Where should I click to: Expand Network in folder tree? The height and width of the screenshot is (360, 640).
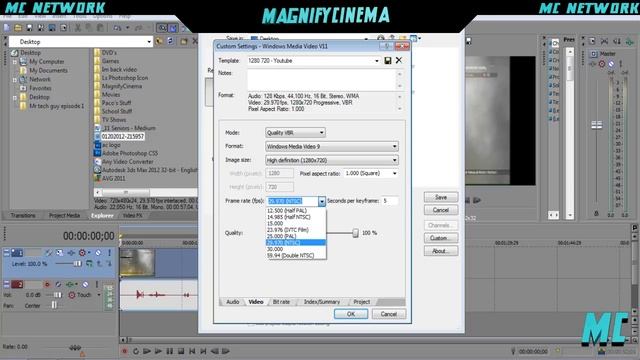[15, 80]
